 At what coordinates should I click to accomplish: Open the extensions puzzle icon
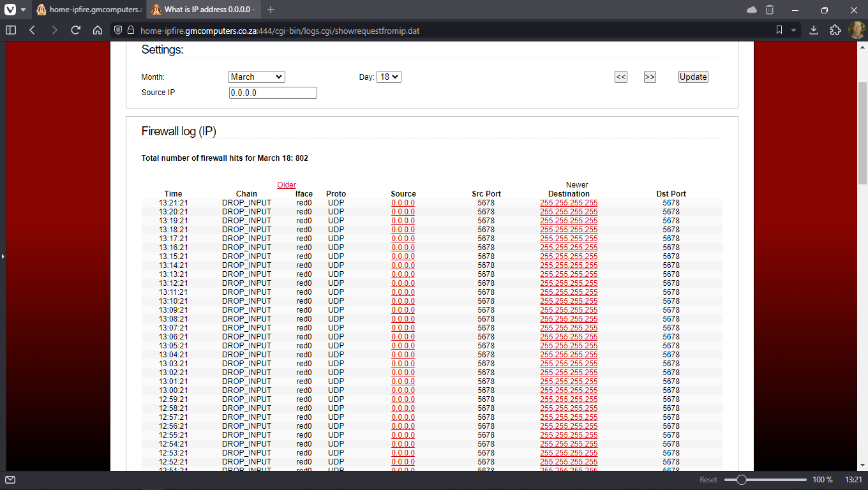click(x=835, y=30)
